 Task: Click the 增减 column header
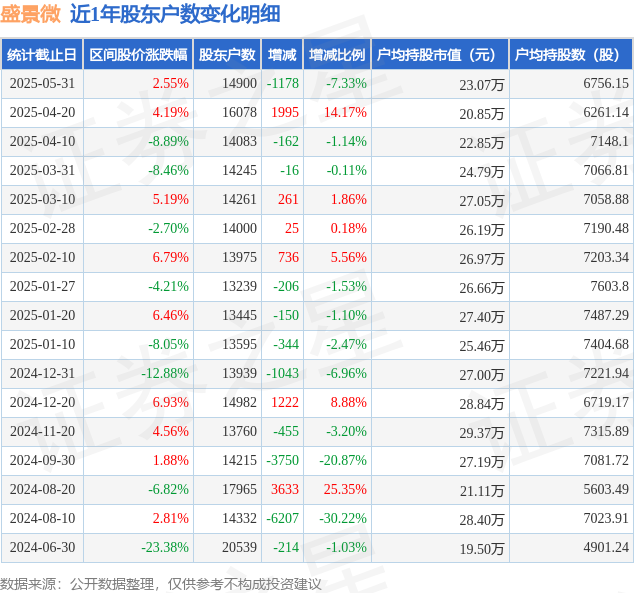coord(282,55)
